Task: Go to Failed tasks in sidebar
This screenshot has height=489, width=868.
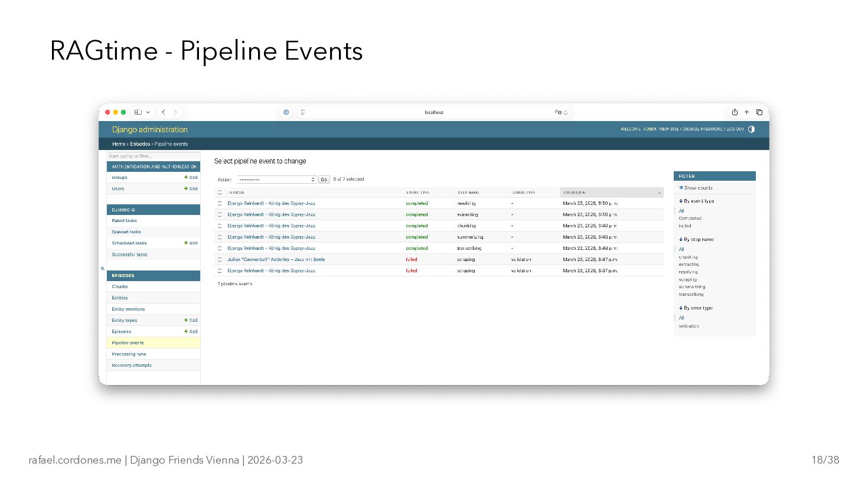Action: click(124, 221)
